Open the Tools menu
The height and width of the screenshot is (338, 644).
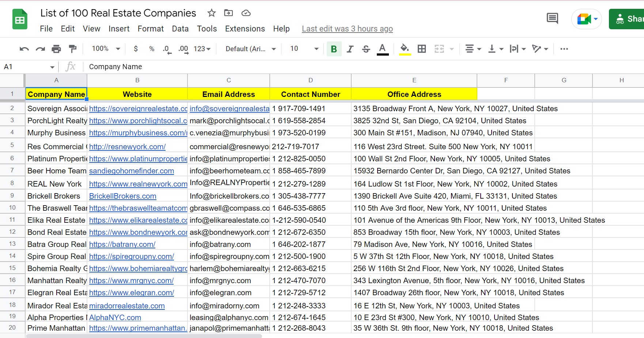207,29
